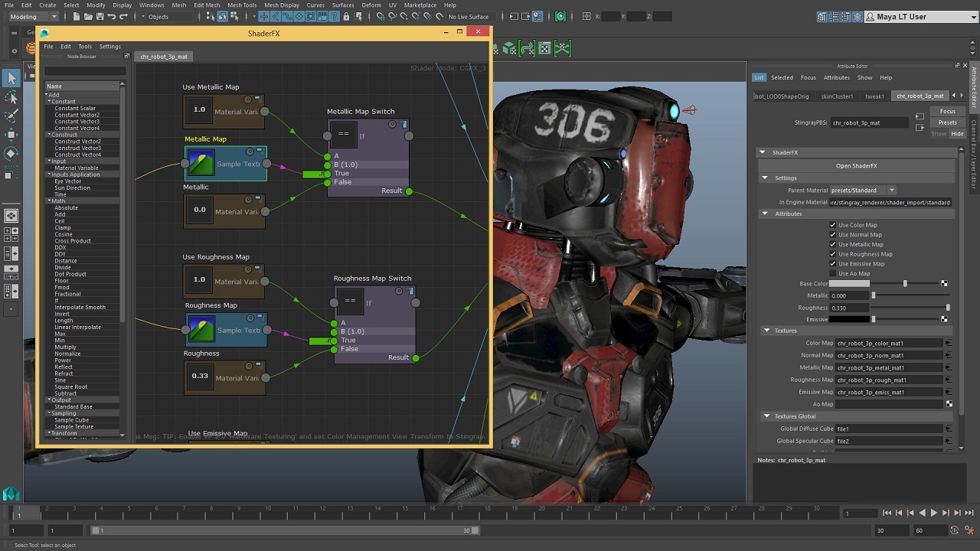Toggle the Use Emissive Map checkbox
980x551 pixels.
click(832, 263)
